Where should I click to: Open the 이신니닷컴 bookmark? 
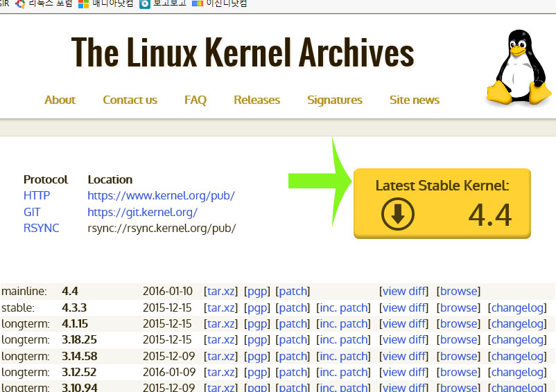pos(220,4)
